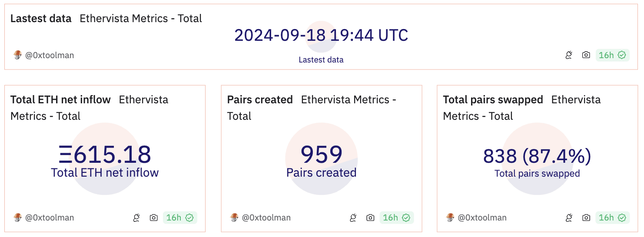The width and height of the screenshot is (644, 237).
Task: Open @0xtoolman profile in Pairs created panel
Action: (266, 217)
